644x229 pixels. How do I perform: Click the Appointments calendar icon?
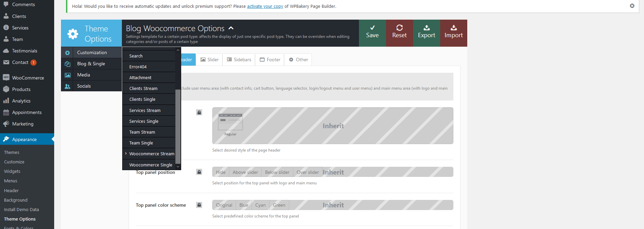coord(6,112)
